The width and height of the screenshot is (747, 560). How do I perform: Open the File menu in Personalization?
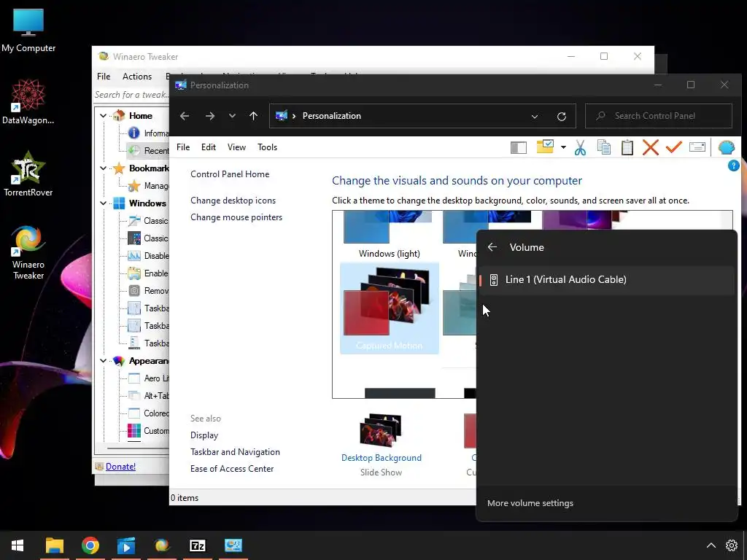coord(183,147)
